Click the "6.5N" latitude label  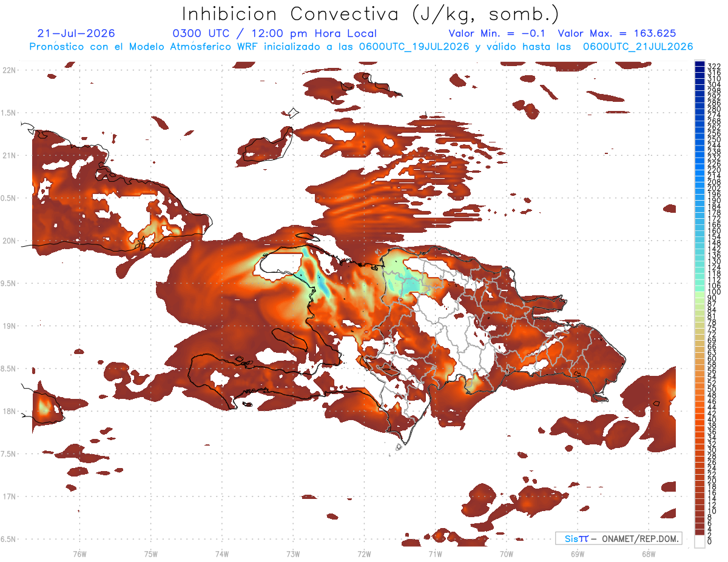tap(9, 540)
